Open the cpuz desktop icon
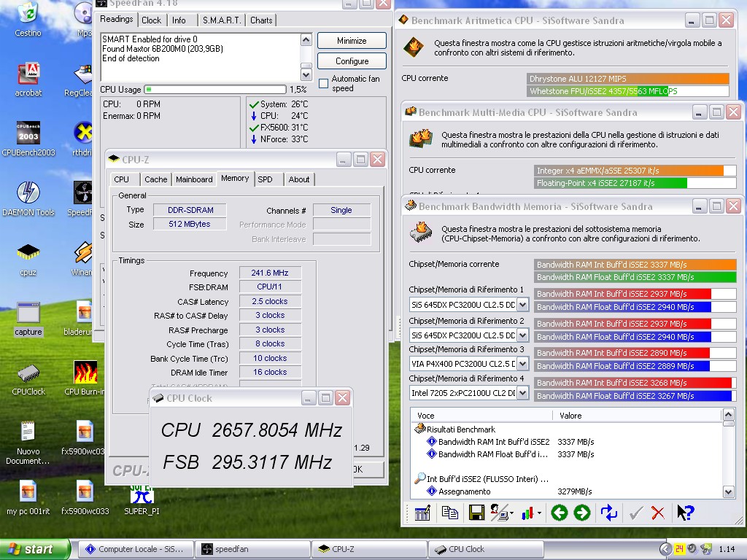 [28, 259]
